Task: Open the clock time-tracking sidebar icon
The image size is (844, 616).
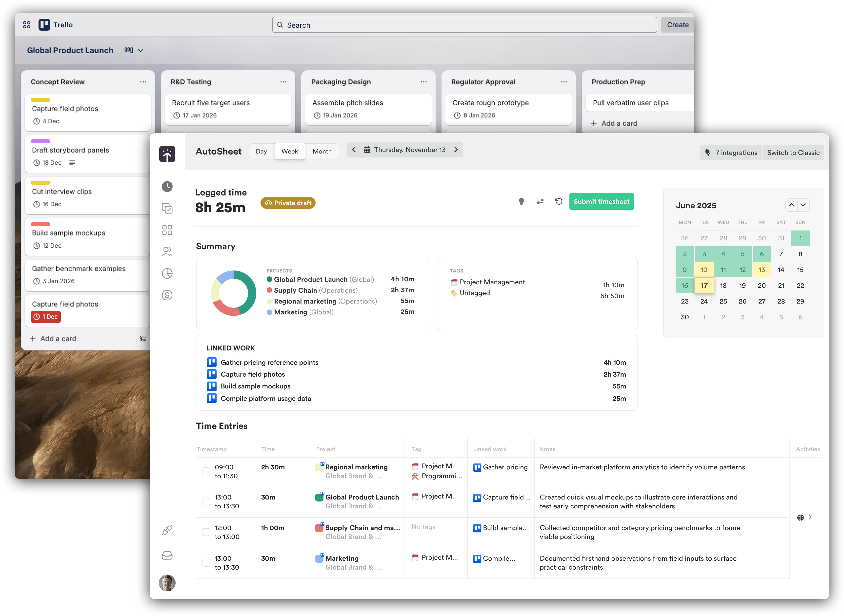Action: (167, 186)
